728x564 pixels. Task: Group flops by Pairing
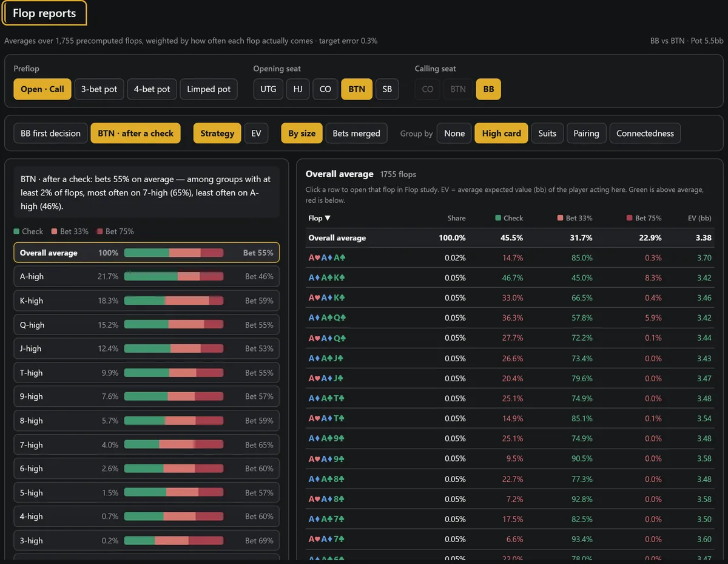pos(586,134)
